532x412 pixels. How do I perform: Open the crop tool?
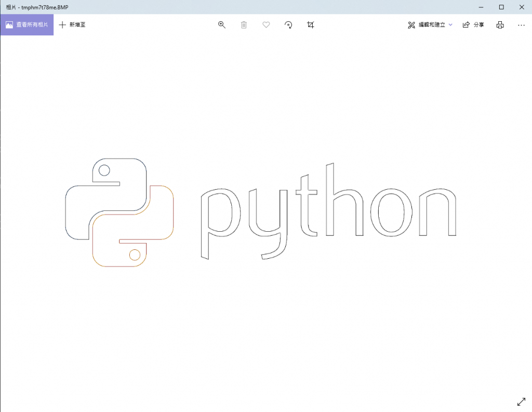[x=311, y=25]
